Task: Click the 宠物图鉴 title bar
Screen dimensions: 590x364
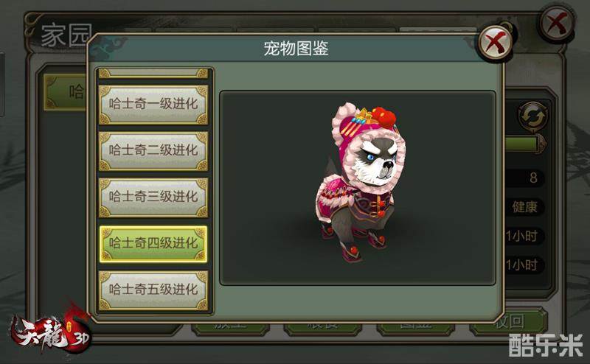Action: coord(296,48)
